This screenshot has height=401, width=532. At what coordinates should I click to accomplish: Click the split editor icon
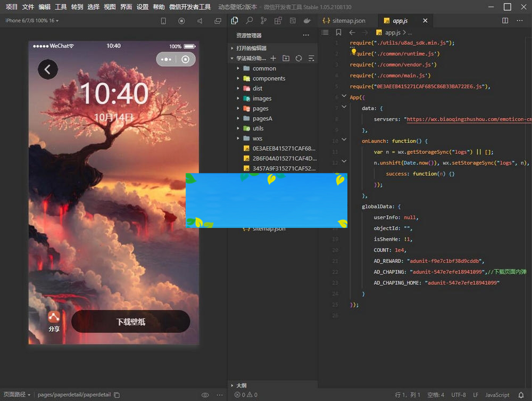(505, 21)
